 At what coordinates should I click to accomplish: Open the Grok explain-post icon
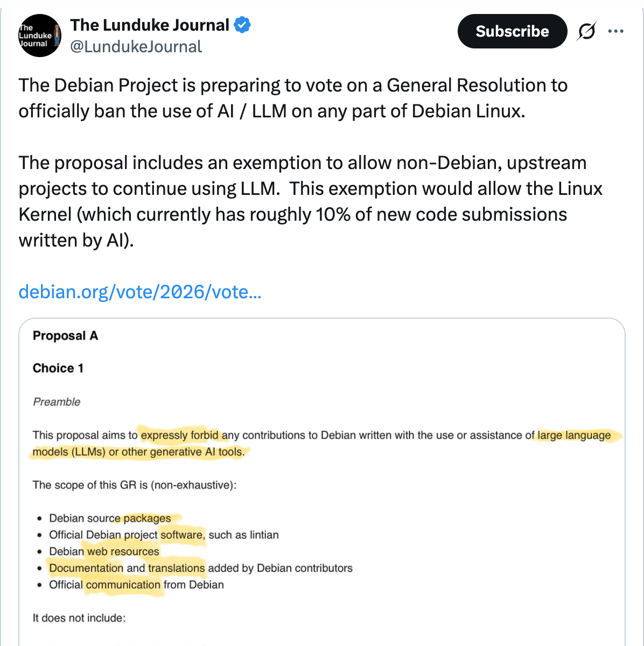(586, 31)
